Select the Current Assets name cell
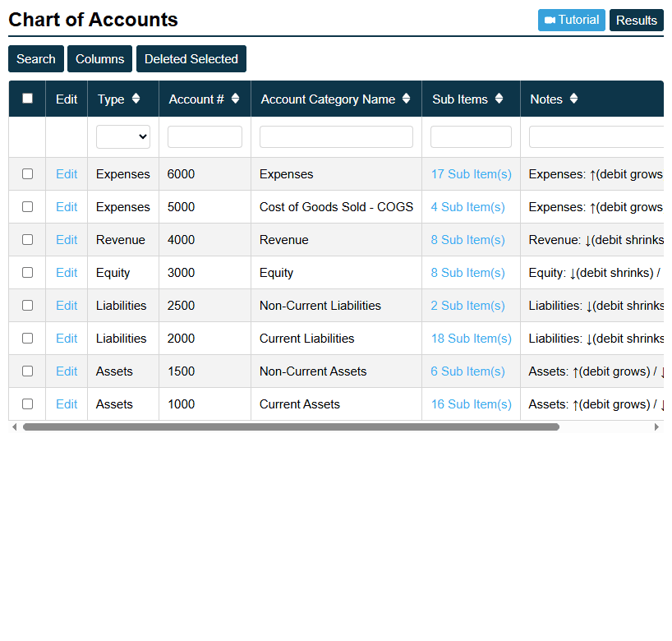This screenshot has height=641, width=672. (x=337, y=404)
